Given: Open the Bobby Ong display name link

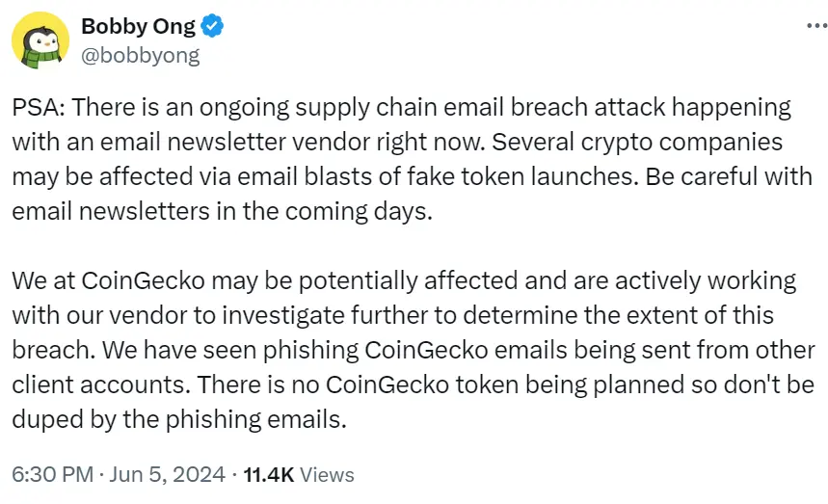Looking at the screenshot, I should [138, 27].
